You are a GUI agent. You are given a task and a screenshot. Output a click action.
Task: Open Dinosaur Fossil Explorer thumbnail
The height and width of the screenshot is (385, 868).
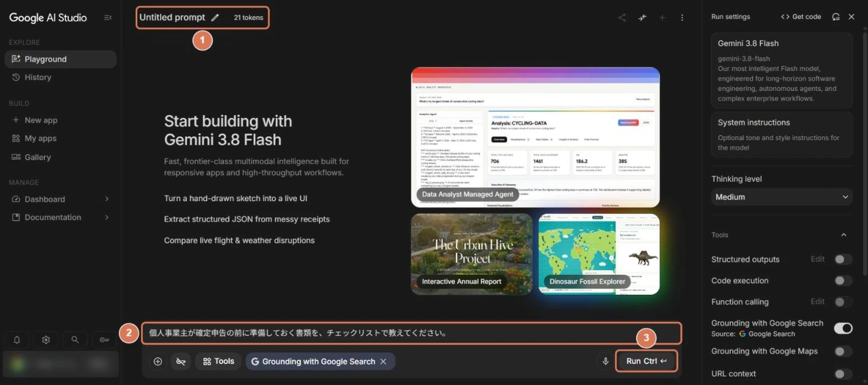point(599,254)
